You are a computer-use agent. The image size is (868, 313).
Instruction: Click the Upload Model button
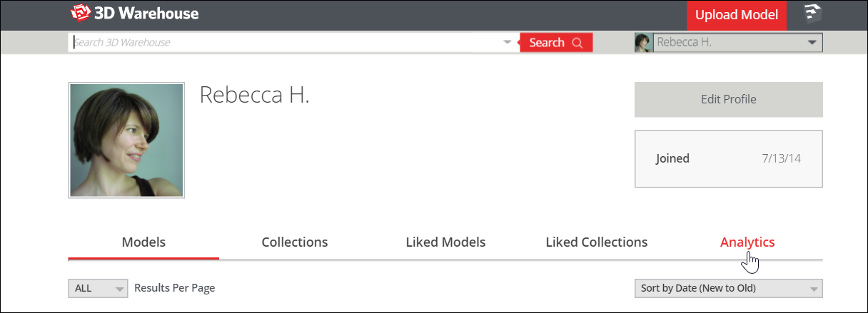click(737, 15)
